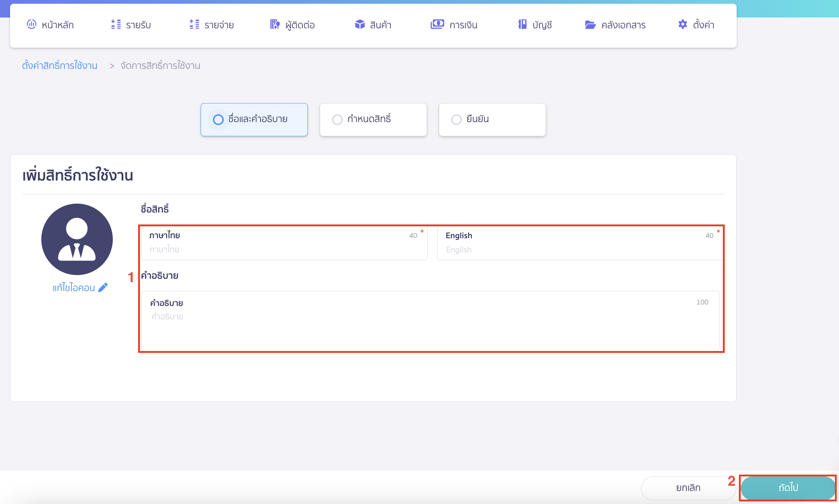This screenshot has height=504, width=839.
Task: Select the รายจ่าย expense icon
Action: tap(194, 25)
